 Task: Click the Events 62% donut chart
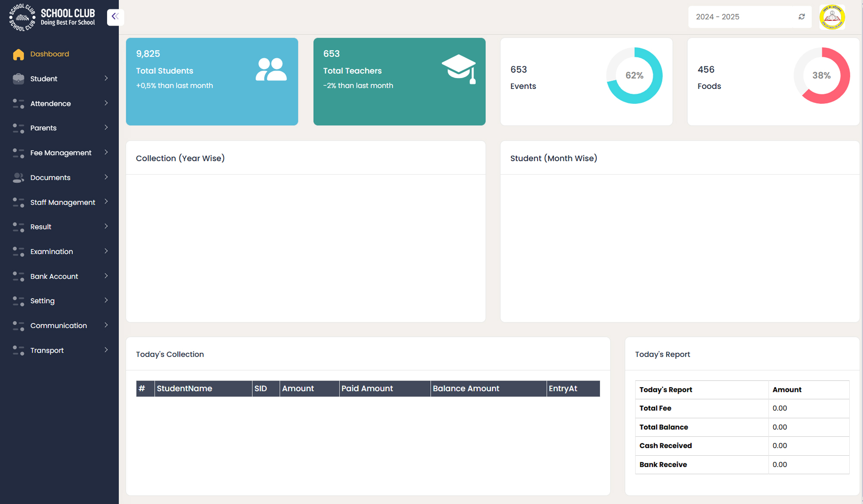(634, 75)
